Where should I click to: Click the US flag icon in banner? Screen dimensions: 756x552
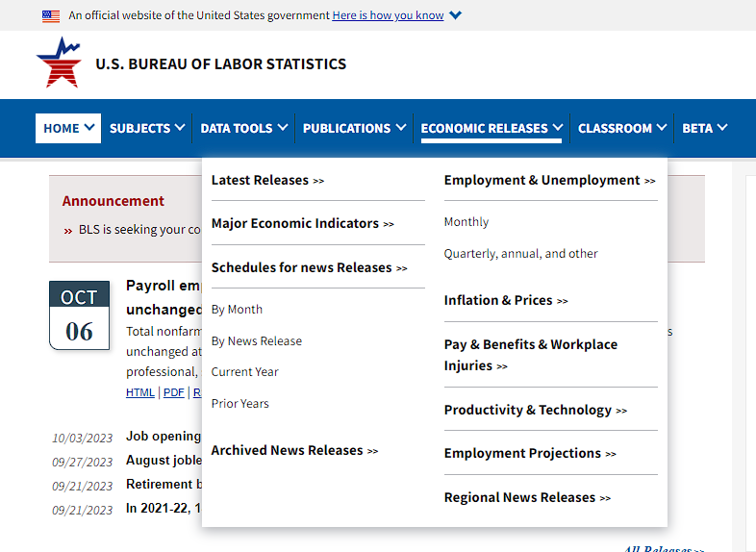coord(51,16)
